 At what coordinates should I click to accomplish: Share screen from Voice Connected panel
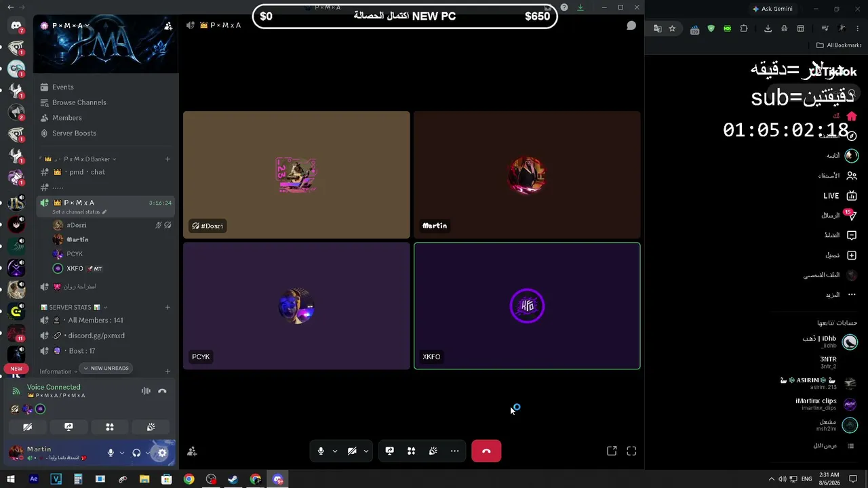tap(68, 427)
